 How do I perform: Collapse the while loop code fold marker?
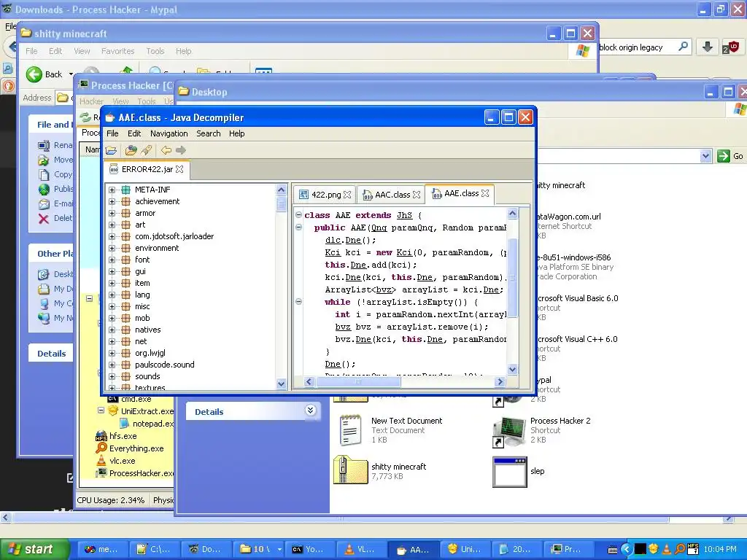[x=298, y=301]
